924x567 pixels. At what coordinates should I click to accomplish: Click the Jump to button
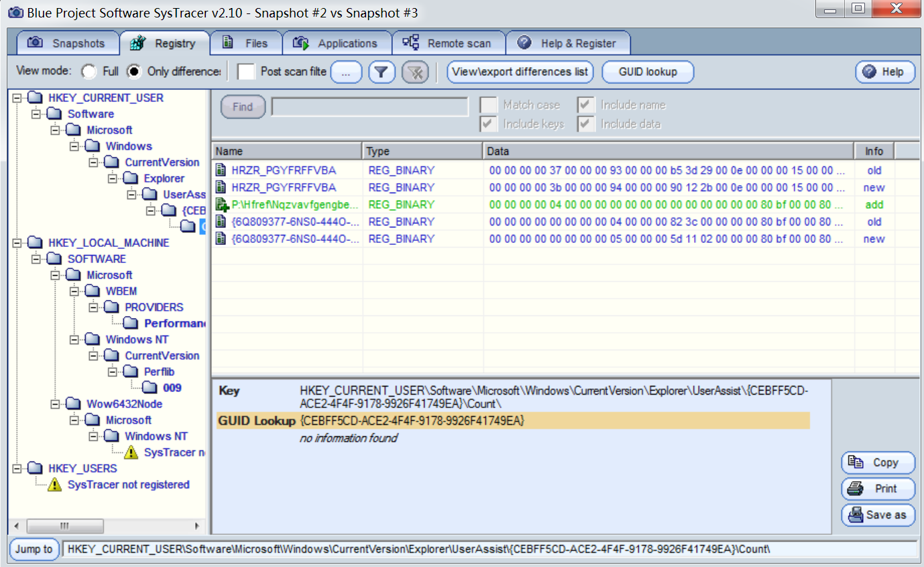34,549
